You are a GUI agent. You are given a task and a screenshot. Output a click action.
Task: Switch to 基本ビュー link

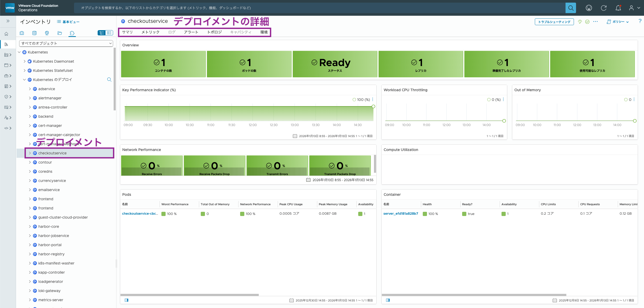(68, 22)
